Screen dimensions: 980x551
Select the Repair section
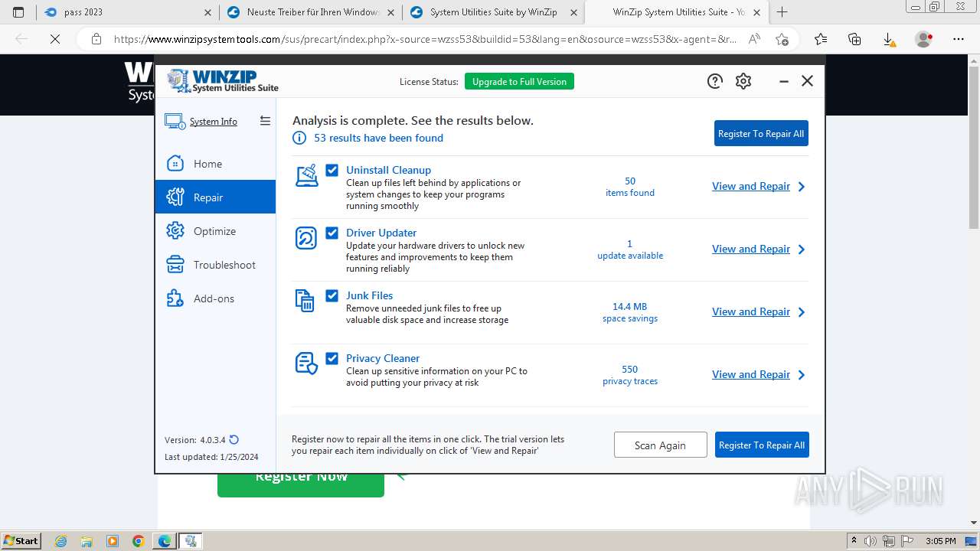[215, 197]
